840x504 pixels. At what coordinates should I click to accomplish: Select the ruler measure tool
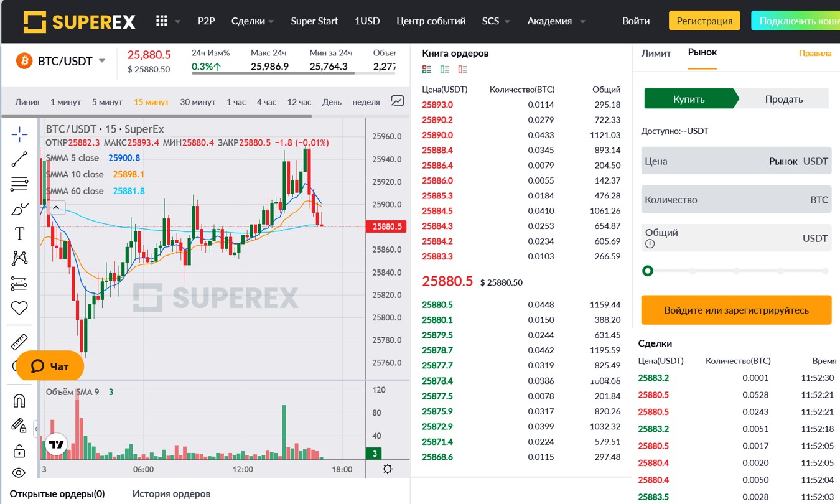19,342
